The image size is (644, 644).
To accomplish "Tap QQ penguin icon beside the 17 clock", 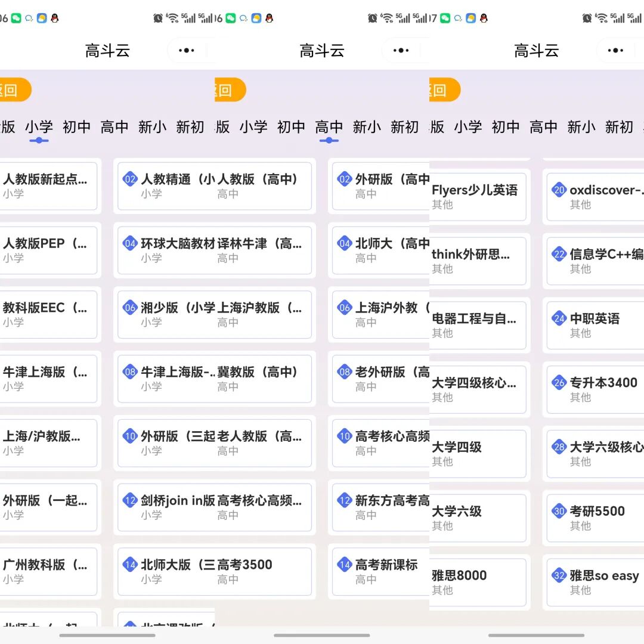I will point(484,18).
